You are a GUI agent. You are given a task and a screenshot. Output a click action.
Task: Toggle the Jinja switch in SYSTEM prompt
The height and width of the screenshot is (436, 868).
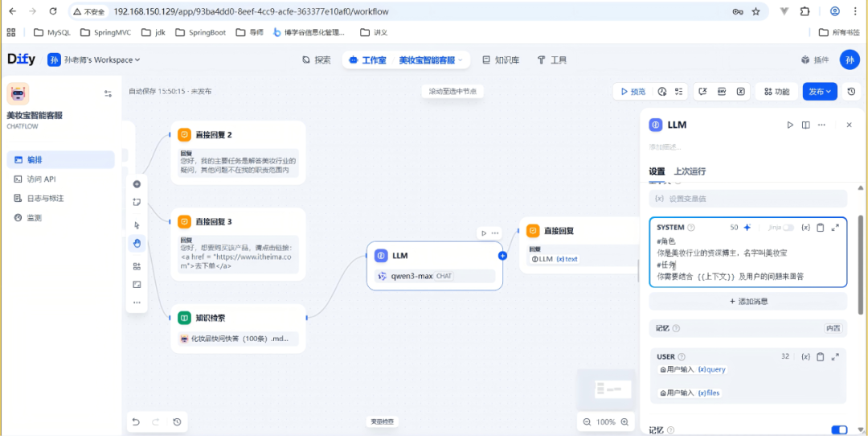788,228
